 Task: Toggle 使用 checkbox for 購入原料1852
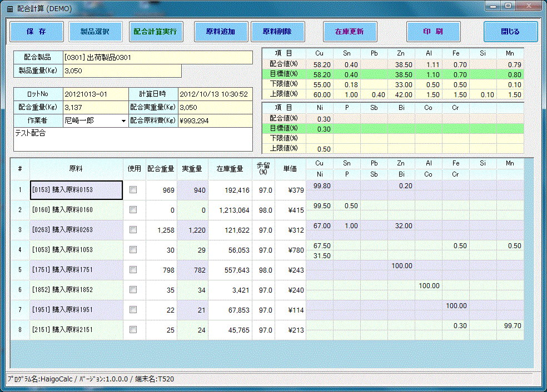[133, 289]
